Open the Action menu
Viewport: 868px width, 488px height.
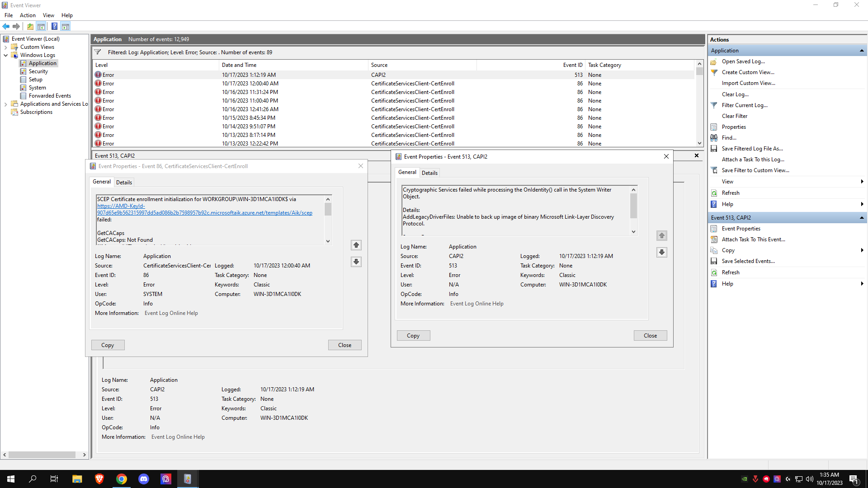[x=28, y=15]
